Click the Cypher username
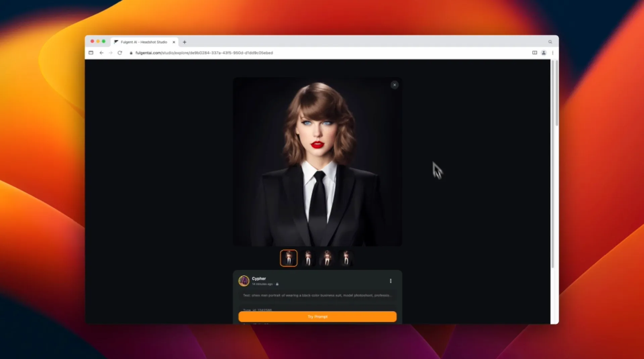Screen dimensions: 644x359 (x=259, y=279)
